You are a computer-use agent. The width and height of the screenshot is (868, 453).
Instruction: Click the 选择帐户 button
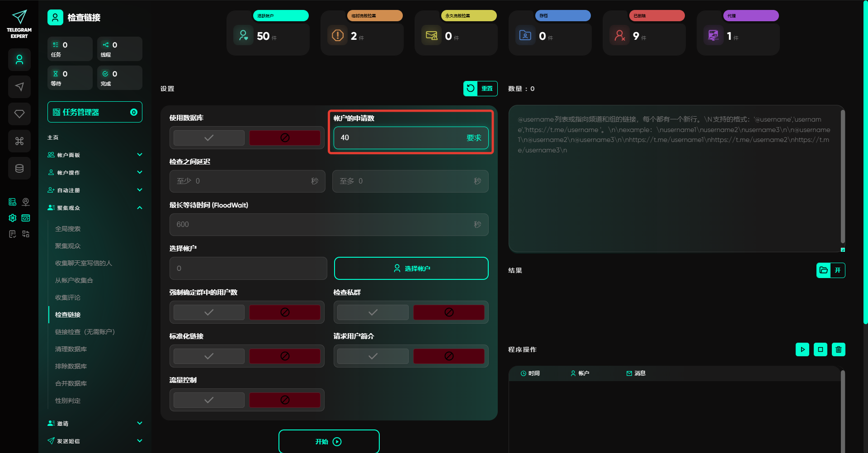tap(411, 269)
